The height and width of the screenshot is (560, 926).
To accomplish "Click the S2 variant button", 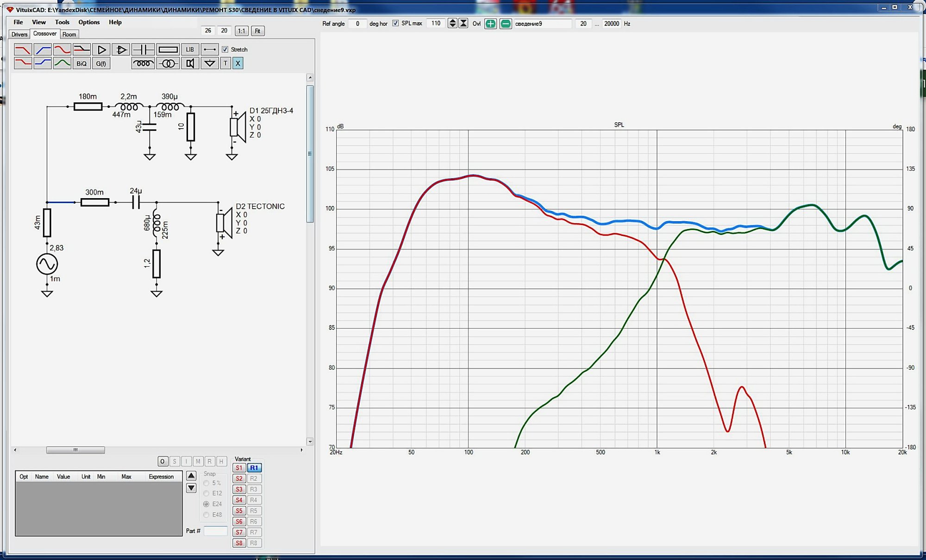I will point(239,479).
